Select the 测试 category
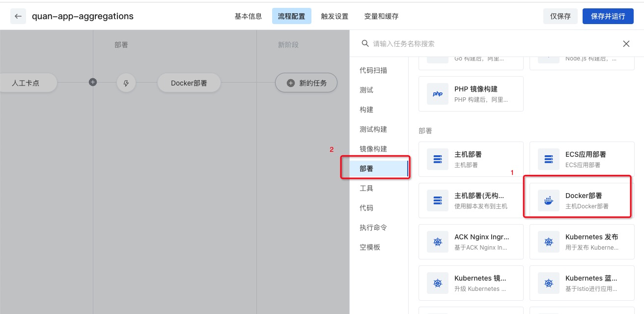The height and width of the screenshot is (314, 644). (x=366, y=90)
